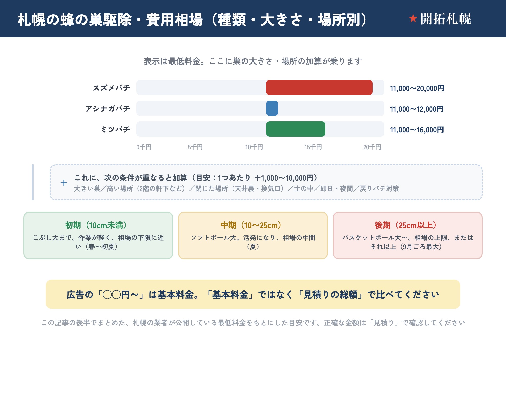
Task: Click the 10千円 axis label
Action: coord(254,147)
